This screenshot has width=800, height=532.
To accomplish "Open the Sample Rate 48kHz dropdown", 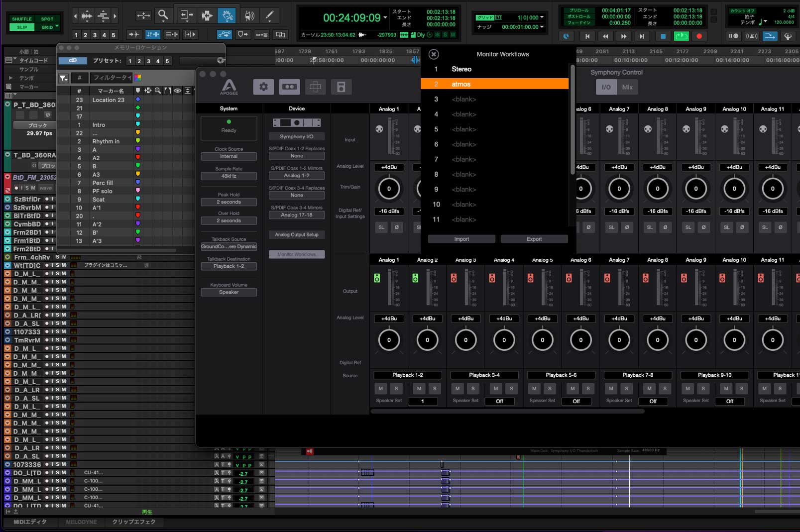I will 228,176.
